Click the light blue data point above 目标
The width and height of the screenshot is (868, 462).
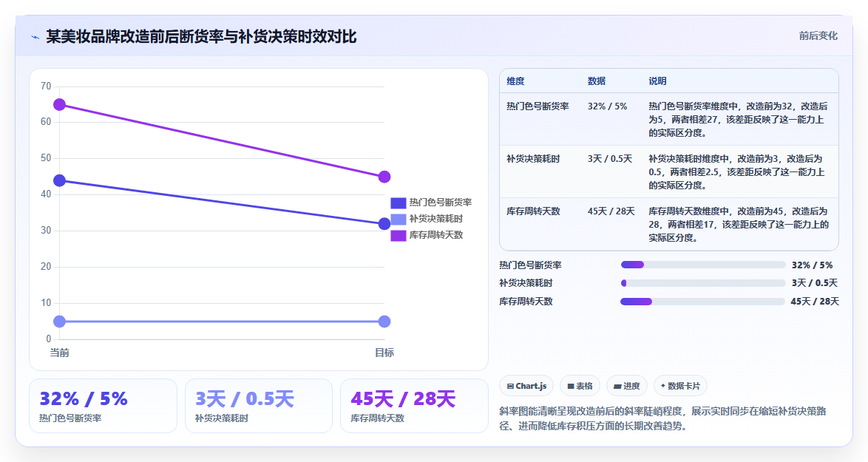pyautogui.click(x=384, y=322)
